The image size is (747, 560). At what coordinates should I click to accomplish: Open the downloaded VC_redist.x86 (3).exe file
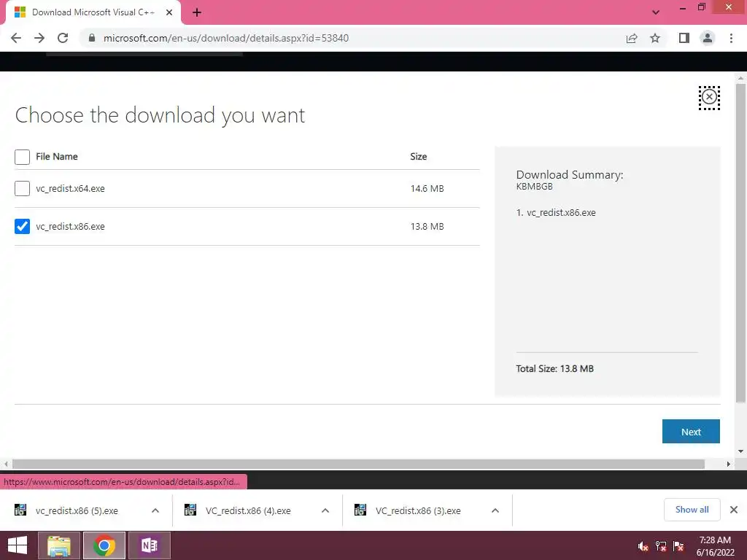point(418,510)
